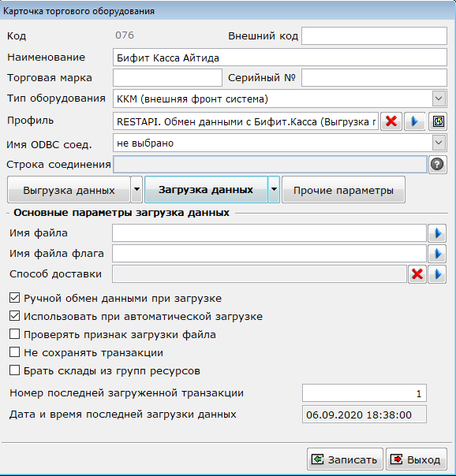Clear the Профиль field with red X

[391, 121]
